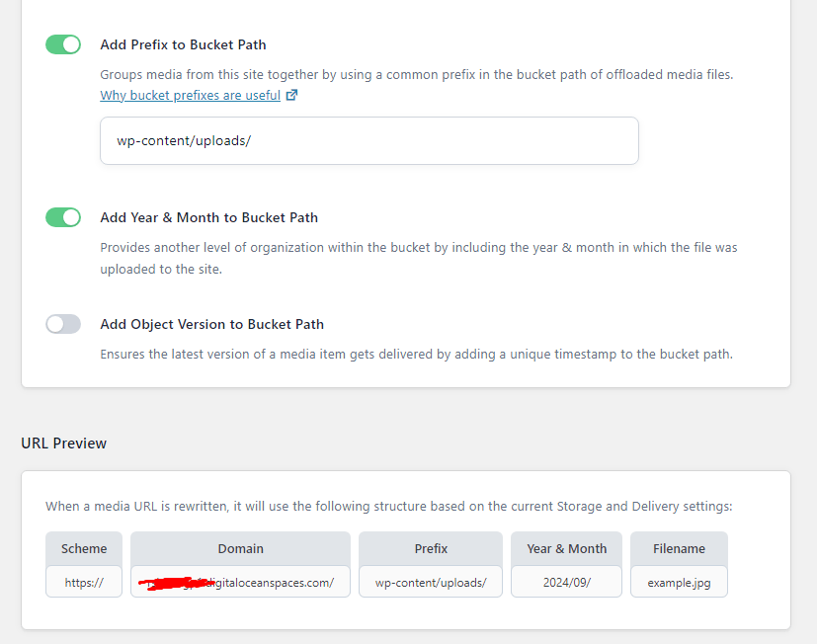This screenshot has width=817, height=644.
Task: Disable the Add Prefix to Bucket Path toggle
Action: tap(63, 44)
